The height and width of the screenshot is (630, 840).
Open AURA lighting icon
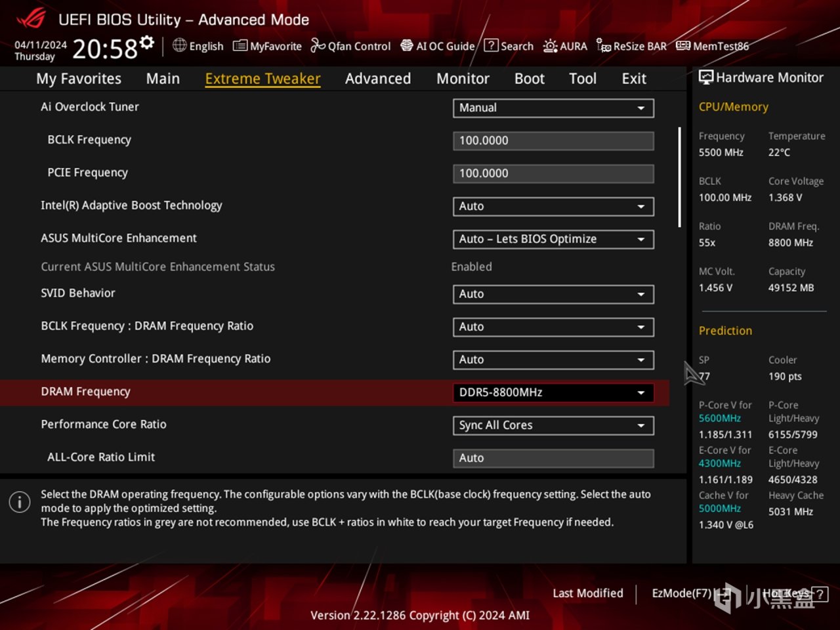[550, 46]
